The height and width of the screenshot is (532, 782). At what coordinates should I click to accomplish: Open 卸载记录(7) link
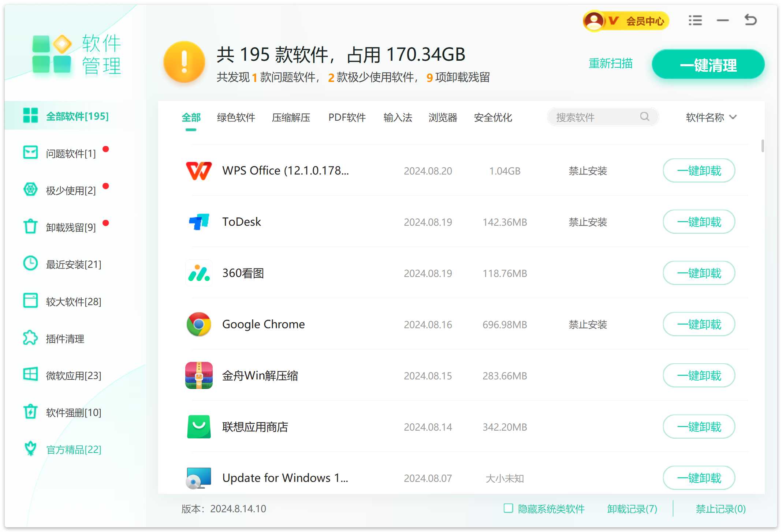[632, 509]
